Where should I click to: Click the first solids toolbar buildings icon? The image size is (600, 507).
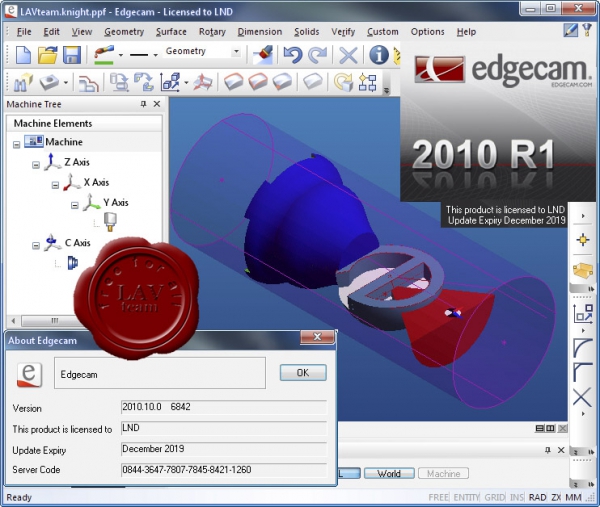pos(23,82)
